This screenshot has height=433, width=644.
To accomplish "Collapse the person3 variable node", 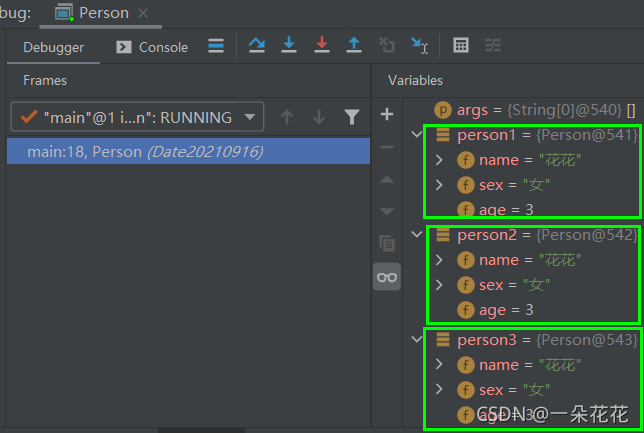I will 417,339.
